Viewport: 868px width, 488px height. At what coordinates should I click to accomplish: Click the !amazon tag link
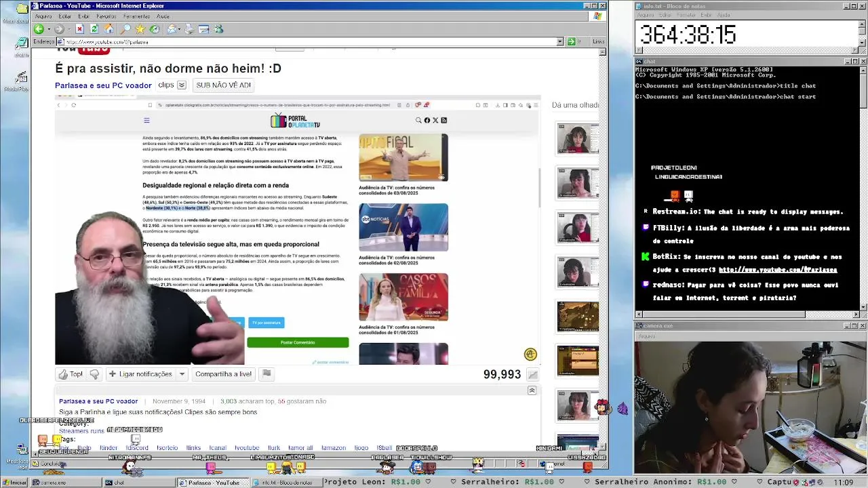[334, 448]
